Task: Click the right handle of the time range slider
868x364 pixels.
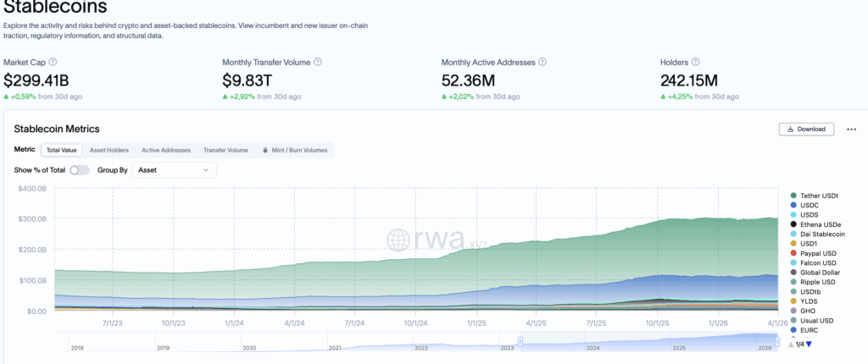Action: [778, 342]
